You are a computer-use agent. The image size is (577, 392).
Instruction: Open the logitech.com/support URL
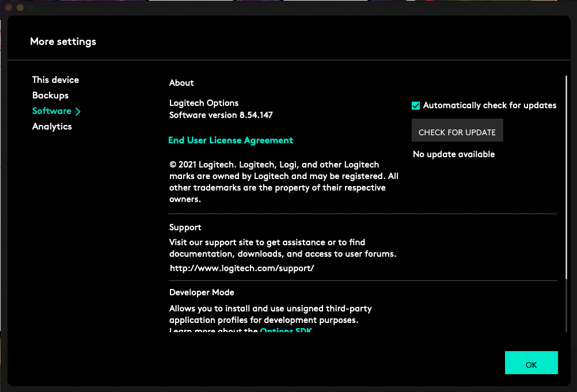click(242, 268)
